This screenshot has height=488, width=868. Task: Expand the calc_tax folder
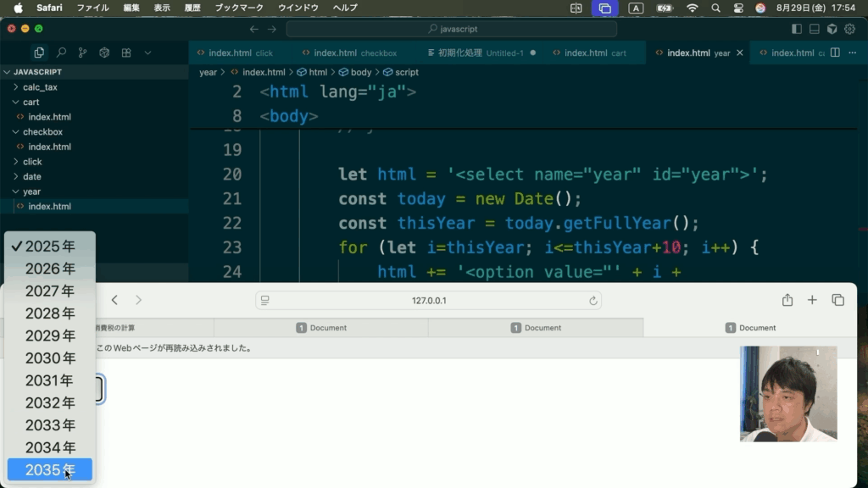click(40, 87)
